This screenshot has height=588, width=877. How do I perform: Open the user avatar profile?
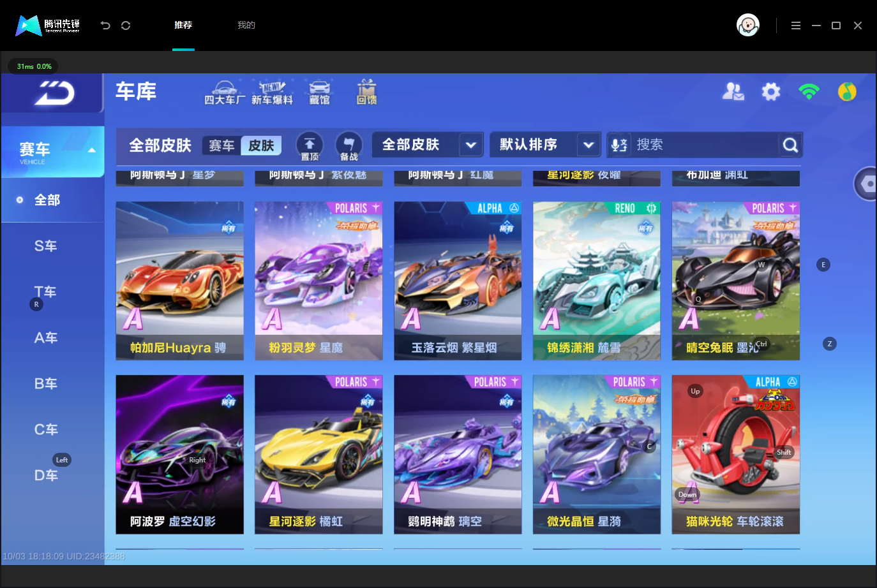748,26
